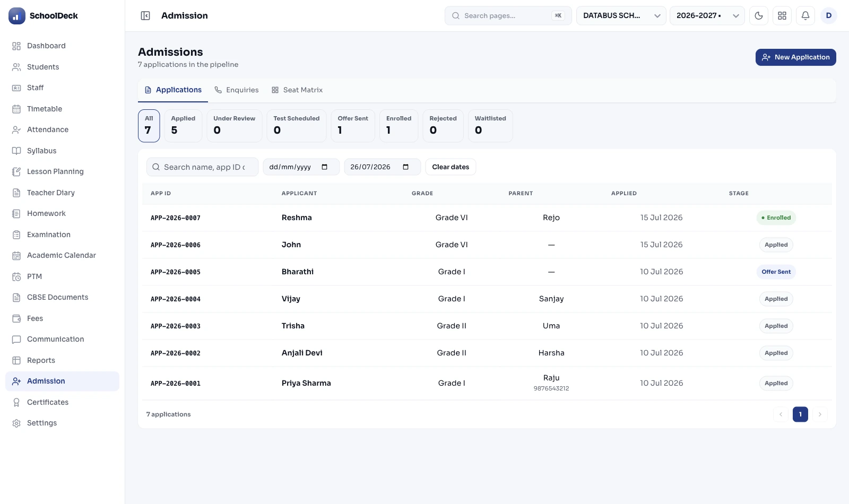Navigate to Lesson Planning
The width and height of the screenshot is (849, 504).
click(x=62, y=171)
